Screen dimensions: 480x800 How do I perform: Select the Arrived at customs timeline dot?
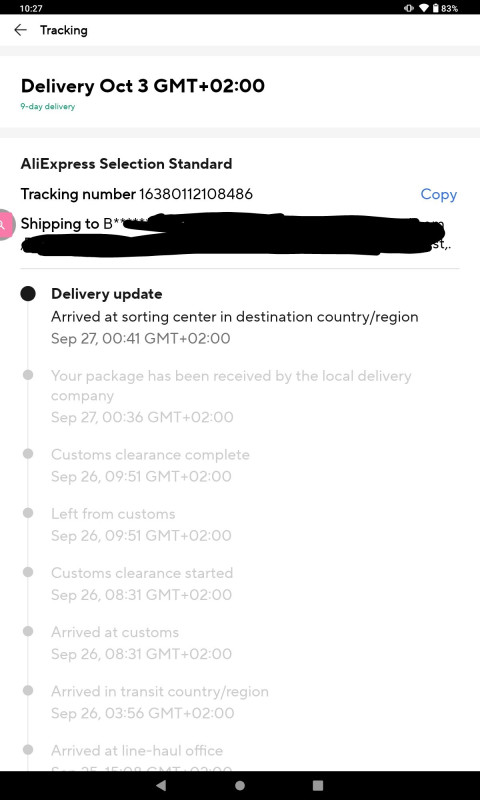(28, 631)
